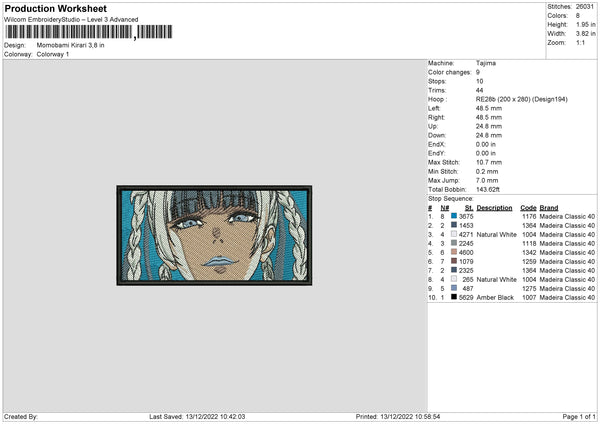Click stitch count '3675' in stop row 1
Image resolution: width=600 pixels, height=424 pixels.
click(x=466, y=217)
